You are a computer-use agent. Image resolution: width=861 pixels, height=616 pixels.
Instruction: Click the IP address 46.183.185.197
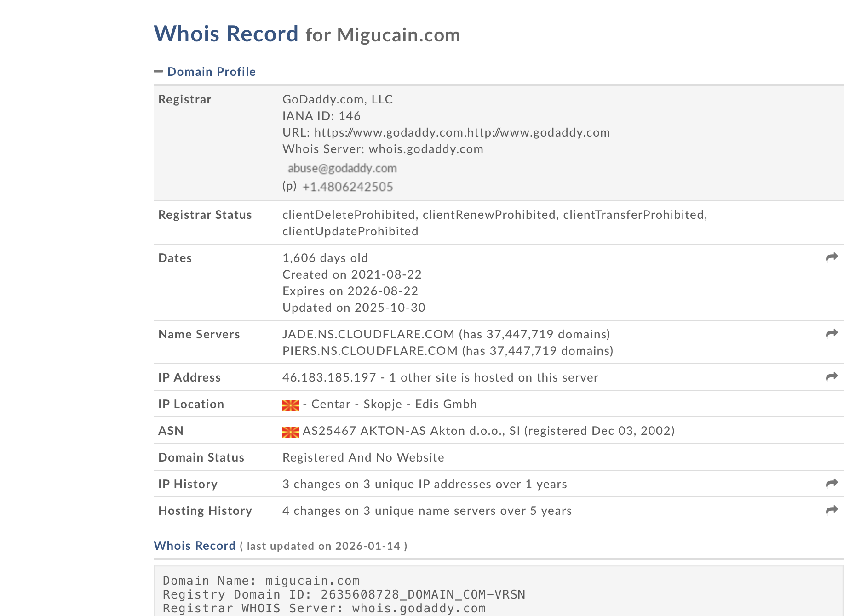point(329,377)
